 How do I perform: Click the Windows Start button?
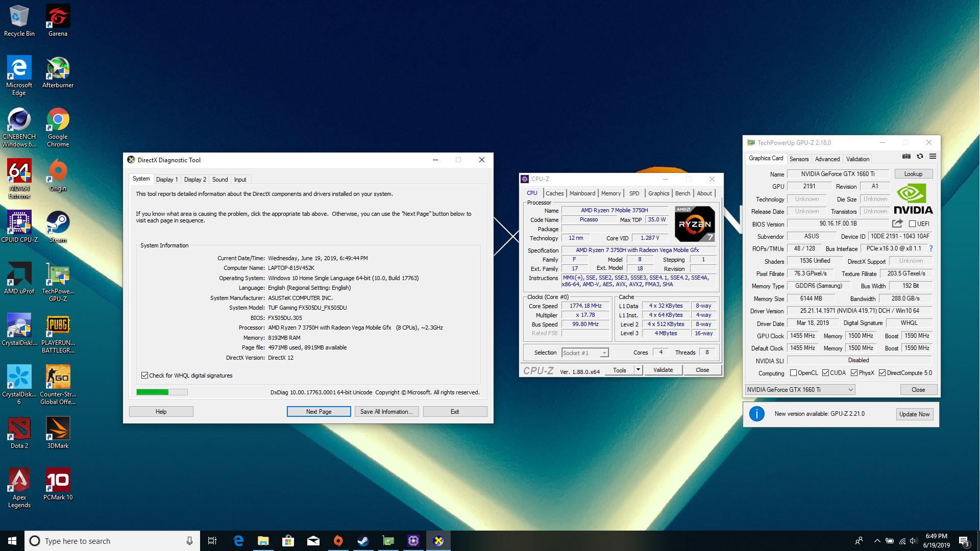coord(12,541)
